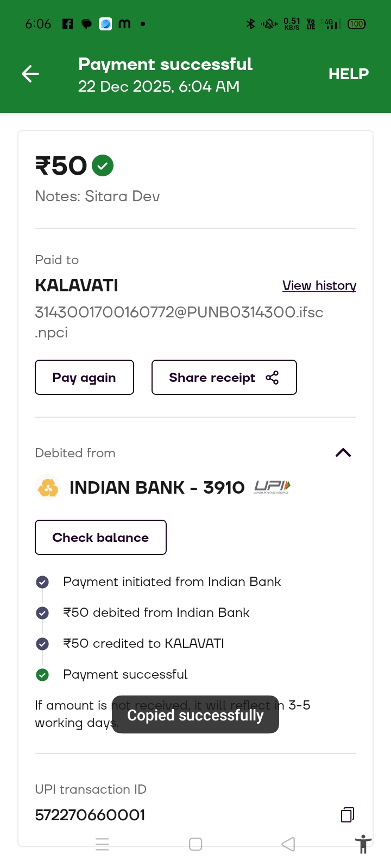
Task: Tap the KALAVATI UPI address text
Action: [x=179, y=321]
